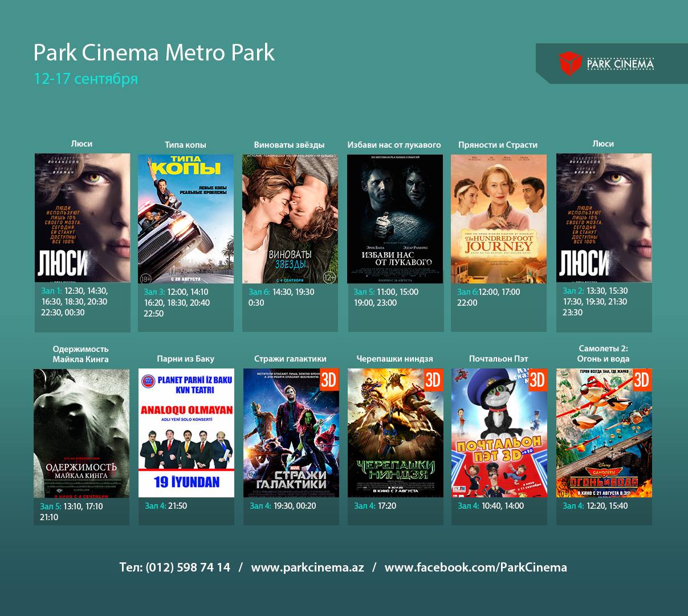Click Зал 6 showtimes 12:00, 17:00
Screen dimensions: 688x616
[488, 297]
